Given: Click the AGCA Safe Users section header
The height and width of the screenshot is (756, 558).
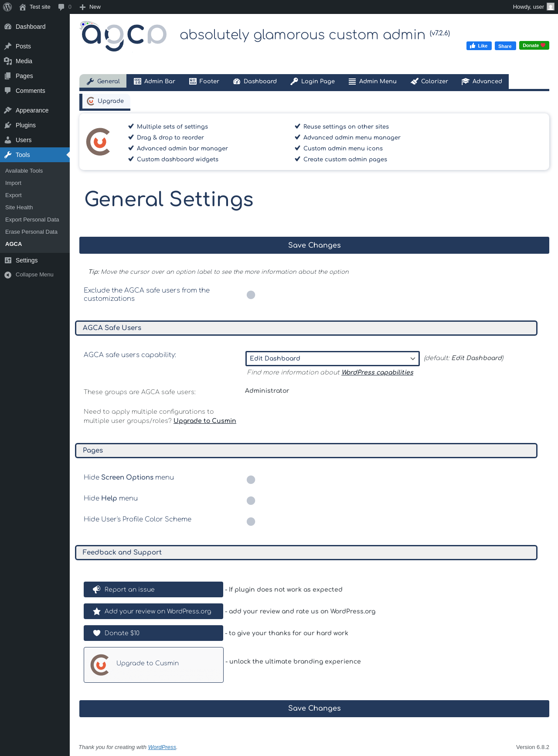Looking at the screenshot, I should (306, 328).
